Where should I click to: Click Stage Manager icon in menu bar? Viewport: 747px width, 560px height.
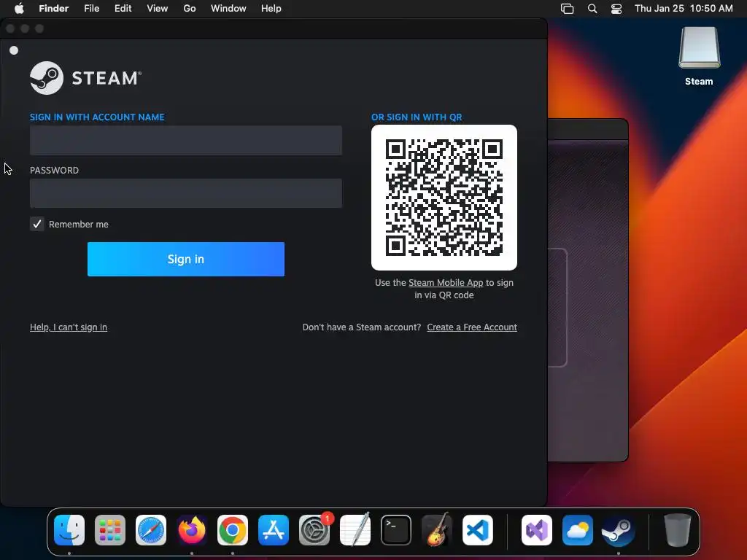tap(567, 9)
